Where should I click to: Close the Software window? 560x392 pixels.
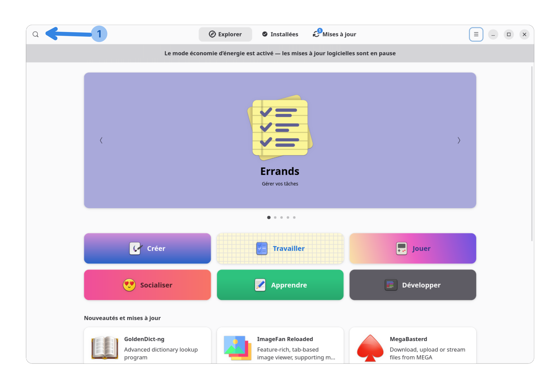[x=524, y=34]
